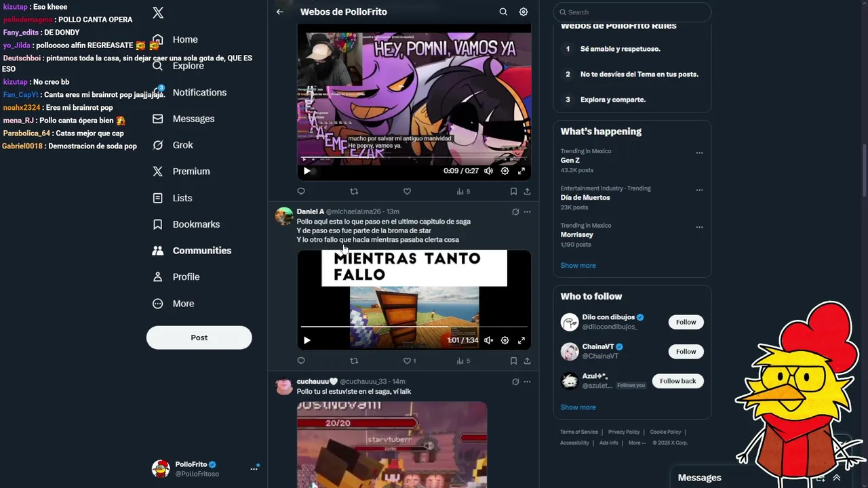This screenshot has height=488, width=868.
Task: Click Show more under What's happening
Action: [x=578, y=265]
